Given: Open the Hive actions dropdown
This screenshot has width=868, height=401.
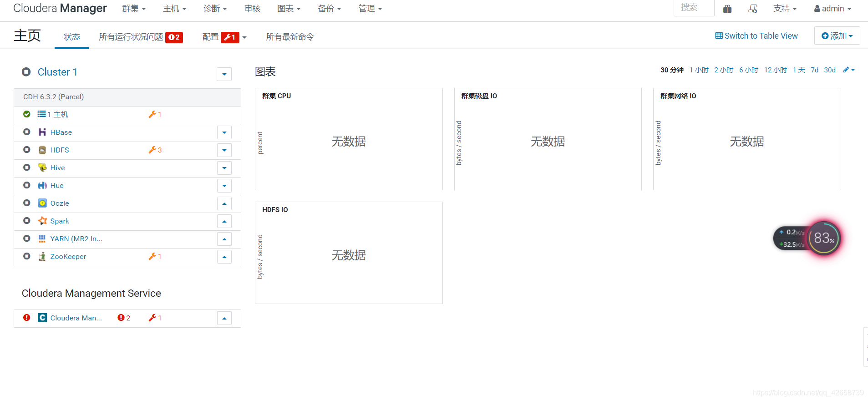Looking at the screenshot, I should [x=224, y=168].
